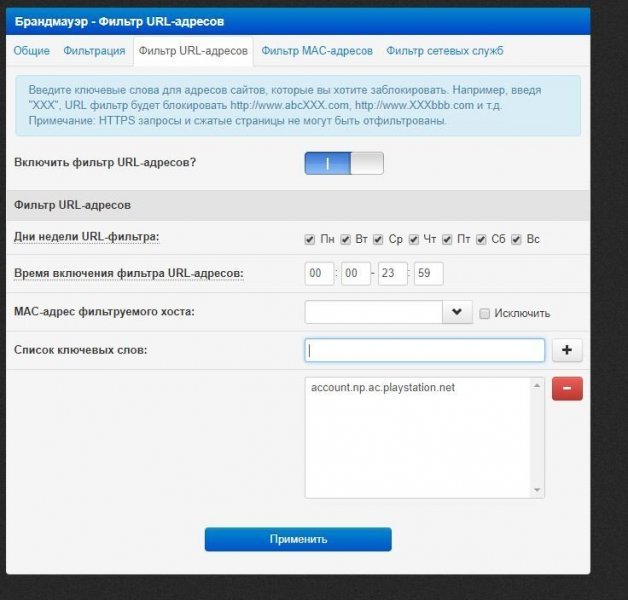Switch to the Общие tab
The image size is (628, 600).
click(31, 50)
